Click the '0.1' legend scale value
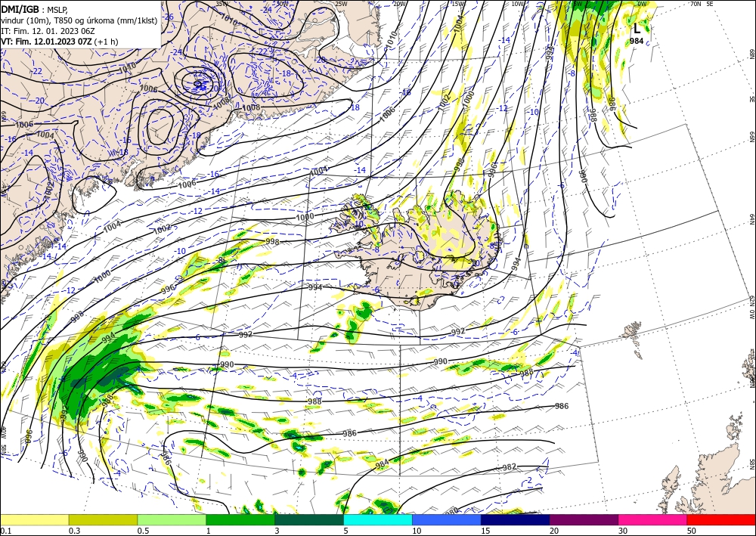 (5, 531)
